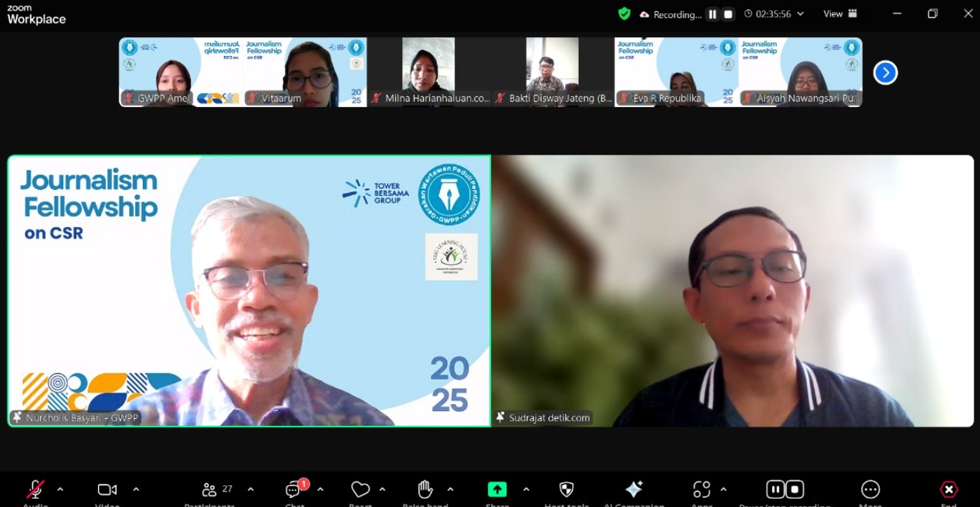Click the green Share screen icon
The height and width of the screenshot is (507, 980).
[x=497, y=489]
